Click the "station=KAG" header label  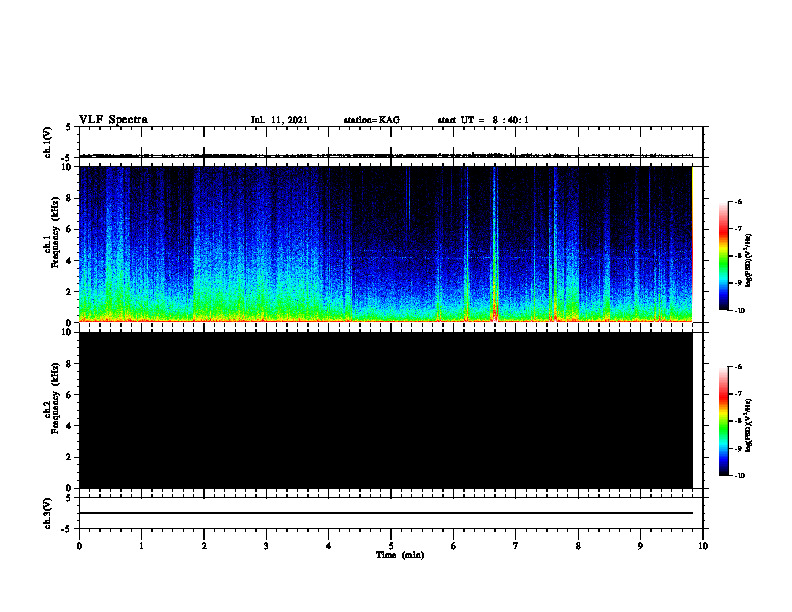click(x=371, y=120)
